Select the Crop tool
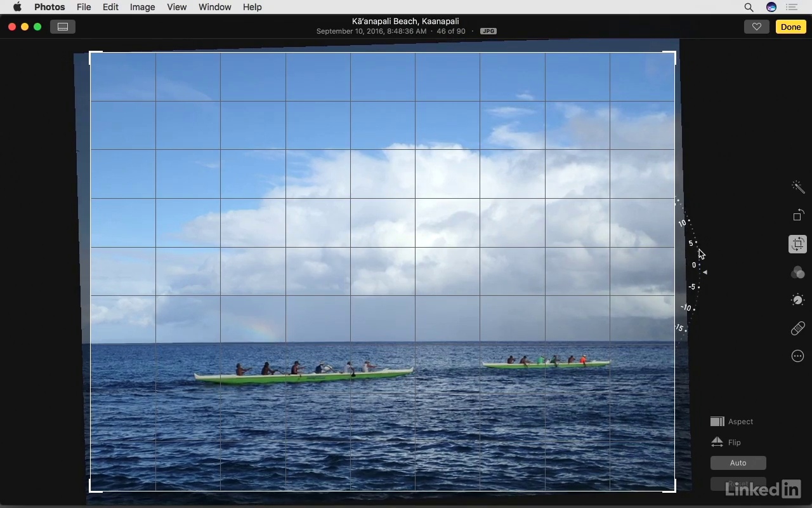This screenshot has height=508, width=812. pos(797,244)
